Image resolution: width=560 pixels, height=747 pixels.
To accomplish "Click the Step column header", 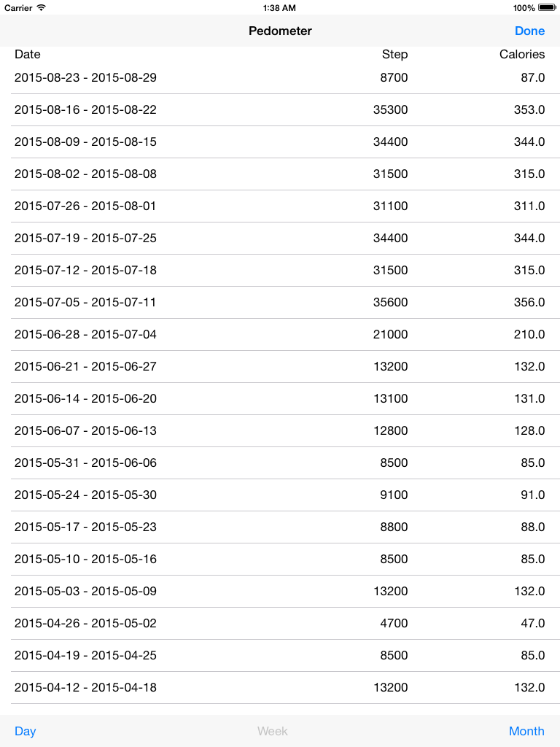I will [394, 54].
